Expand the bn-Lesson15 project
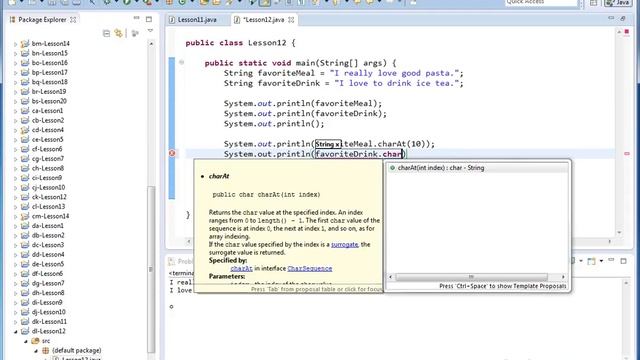Viewport: 640px width, 360px height. click(16, 53)
